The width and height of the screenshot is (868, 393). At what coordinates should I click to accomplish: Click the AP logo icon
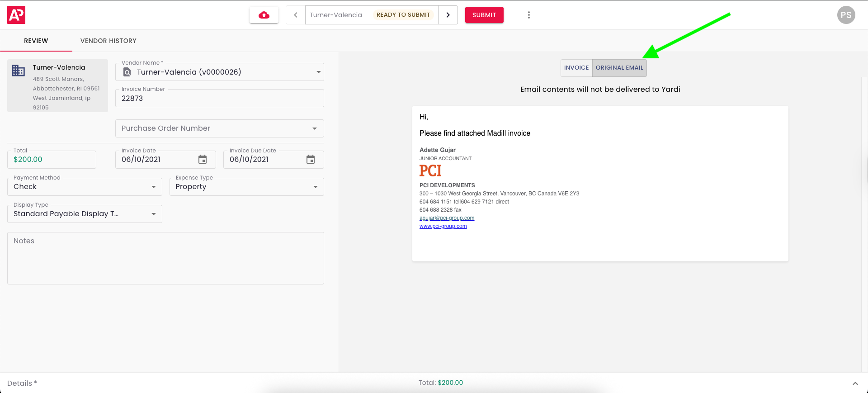16,15
